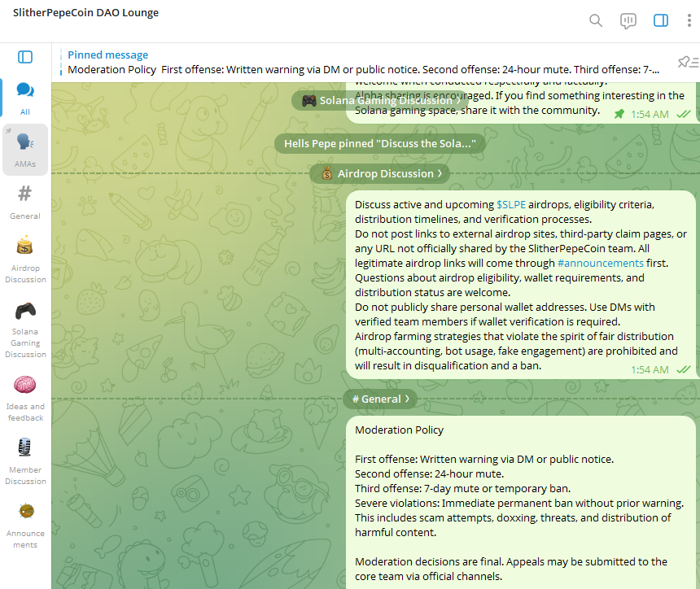
Task: Click the microphone icon for Member Discussion
Action: tap(24, 447)
